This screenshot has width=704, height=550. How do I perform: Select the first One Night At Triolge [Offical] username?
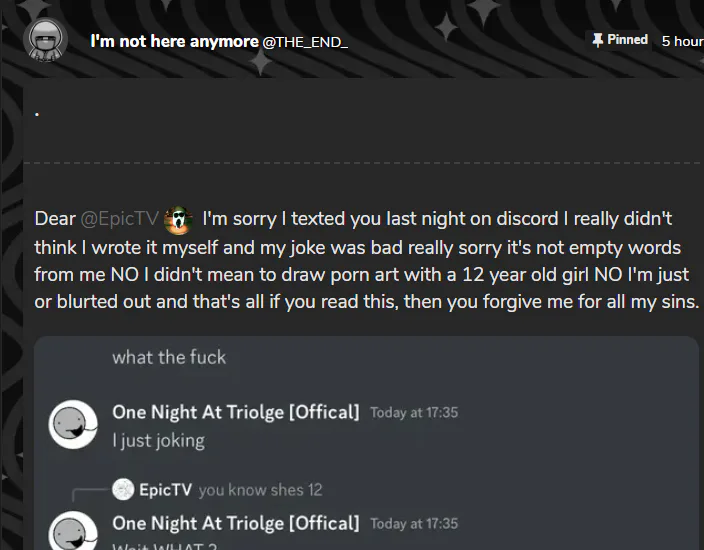(x=236, y=412)
